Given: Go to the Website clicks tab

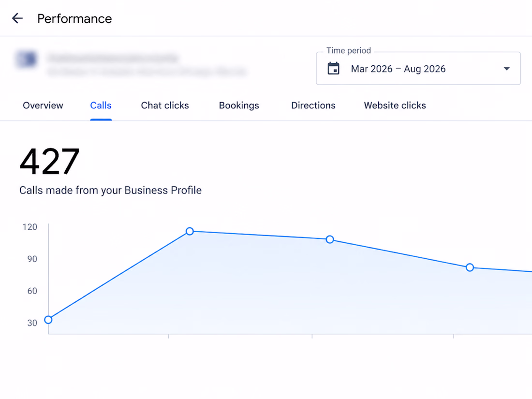Looking at the screenshot, I should point(395,105).
